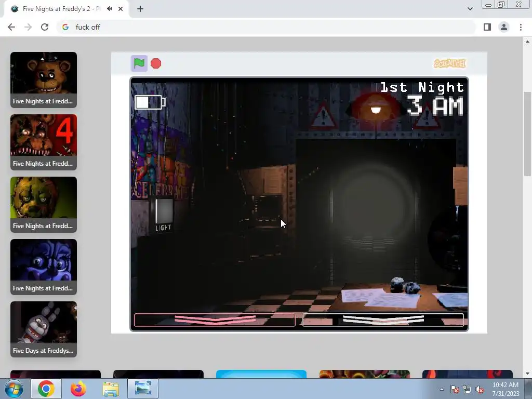The image size is (532, 399).
Task: Open the Windows Start menu
Action: (x=14, y=389)
